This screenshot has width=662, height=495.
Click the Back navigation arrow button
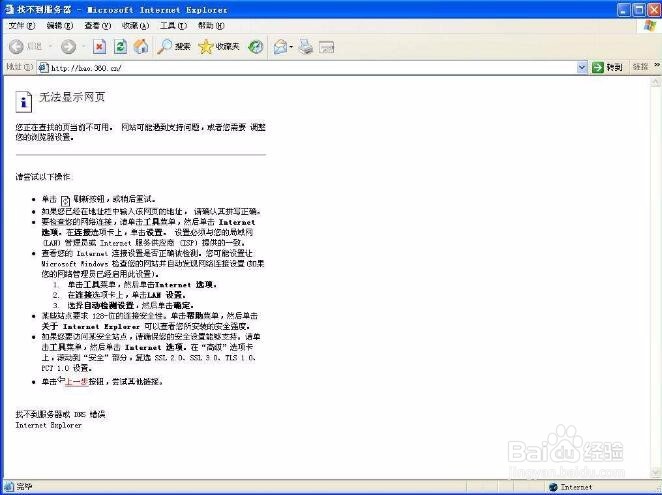tap(16, 46)
